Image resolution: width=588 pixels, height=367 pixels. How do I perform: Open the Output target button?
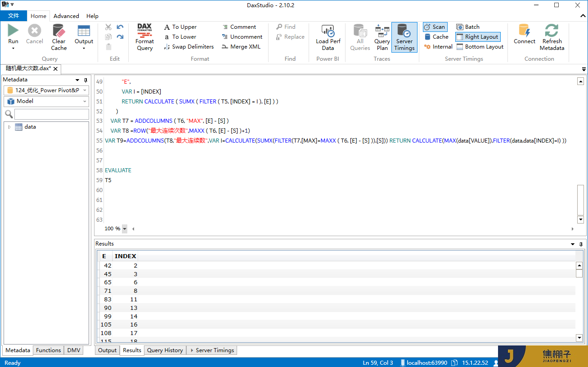tap(84, 37)
